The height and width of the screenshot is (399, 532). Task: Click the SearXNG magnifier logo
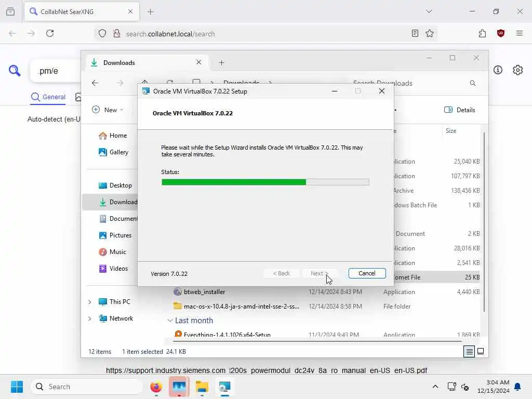pos(15,71)
